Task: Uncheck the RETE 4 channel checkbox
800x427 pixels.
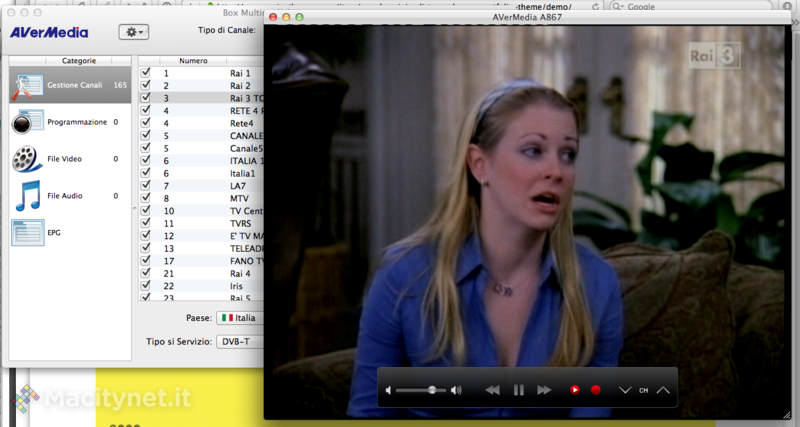Action: [x=145, y=110]
